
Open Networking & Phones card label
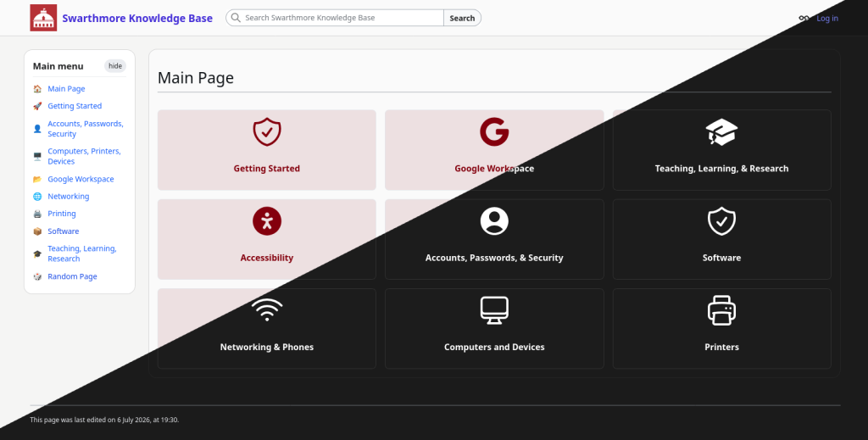[x=267, y=347]
